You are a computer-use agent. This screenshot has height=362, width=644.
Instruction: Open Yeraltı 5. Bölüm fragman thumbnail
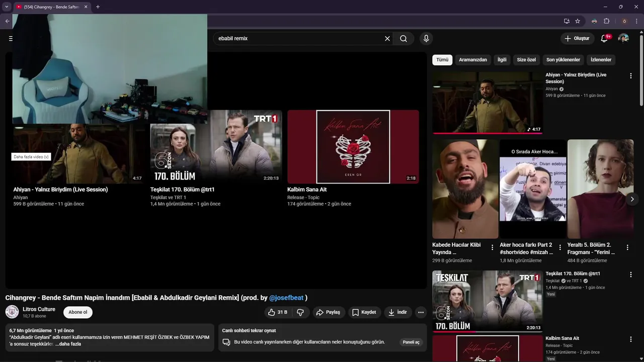pos(600,189)
